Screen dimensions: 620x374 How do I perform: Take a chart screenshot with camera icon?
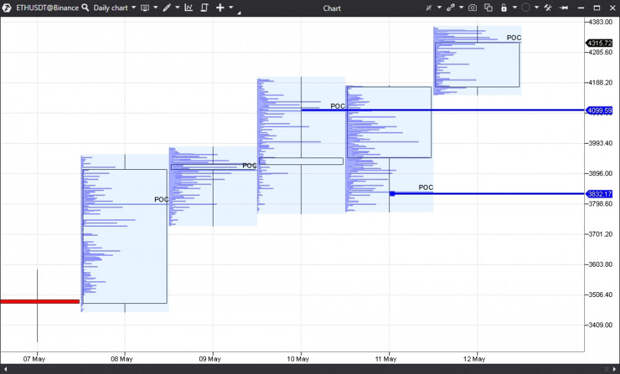472,8
